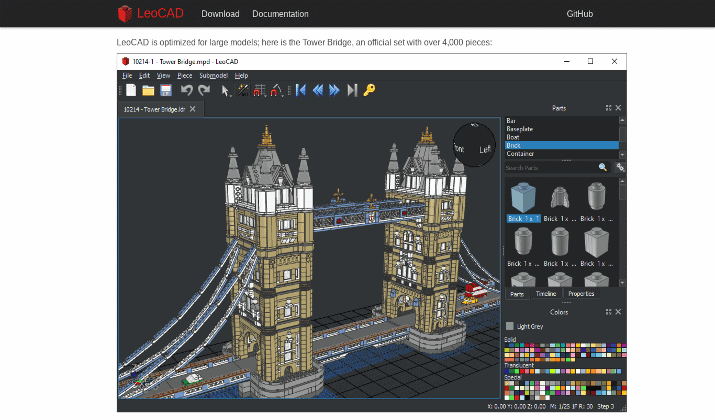Click the yellow key icon
This screenshot has width=715, height=420.
(369, 90)
